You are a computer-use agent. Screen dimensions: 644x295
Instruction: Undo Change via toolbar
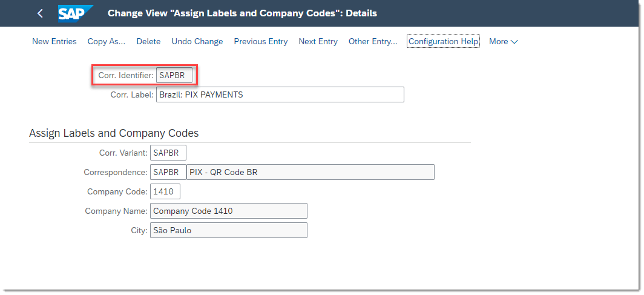coord(197,42)
